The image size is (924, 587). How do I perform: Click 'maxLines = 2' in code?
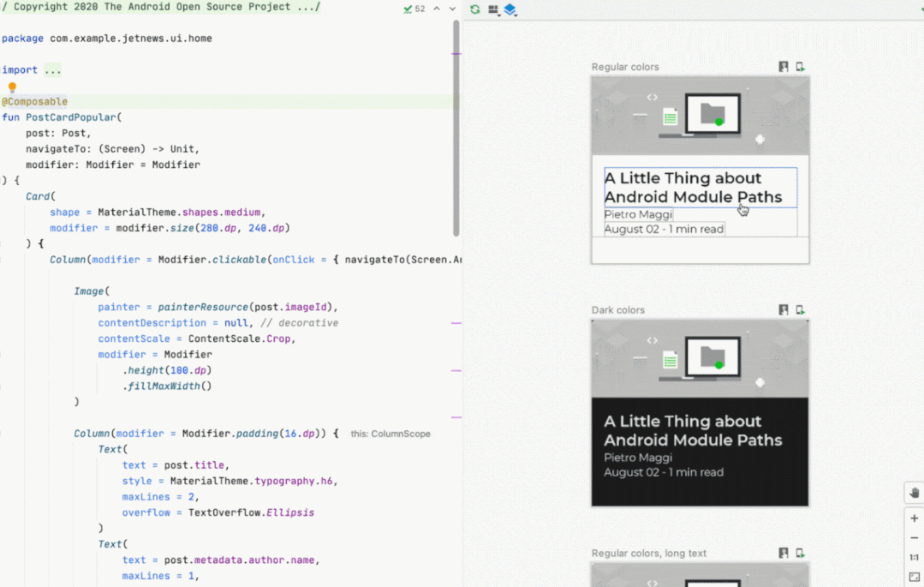point(158,497)
